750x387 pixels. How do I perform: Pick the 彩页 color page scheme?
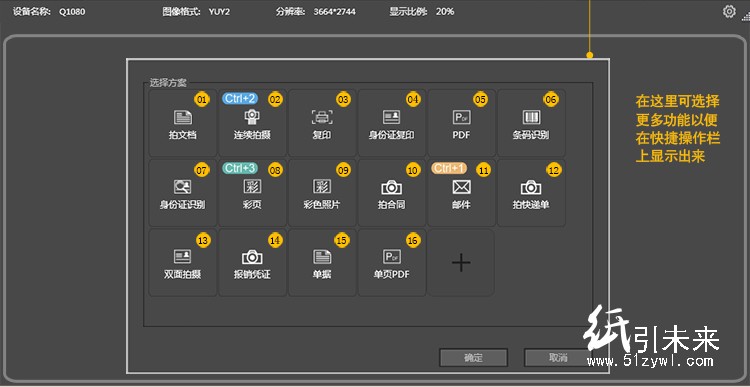coord(253,193)
